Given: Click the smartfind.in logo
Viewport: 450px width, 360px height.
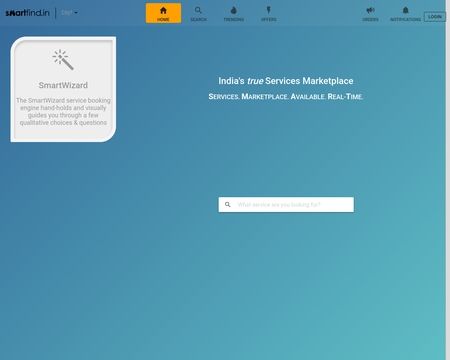Looking at the screenshot, I should (x=27, y=13).
